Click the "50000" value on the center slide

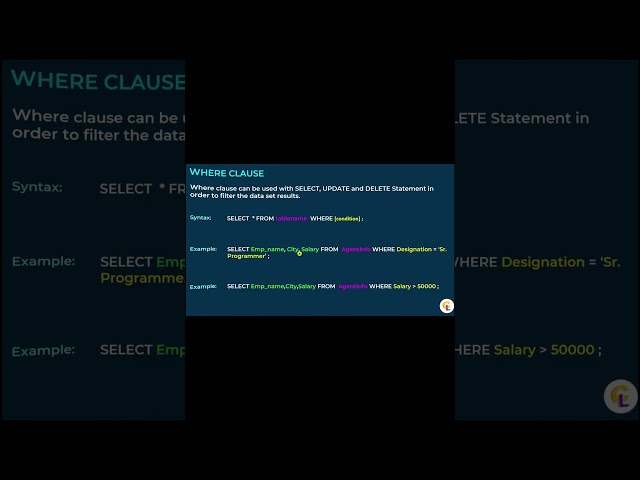point(427,286)
